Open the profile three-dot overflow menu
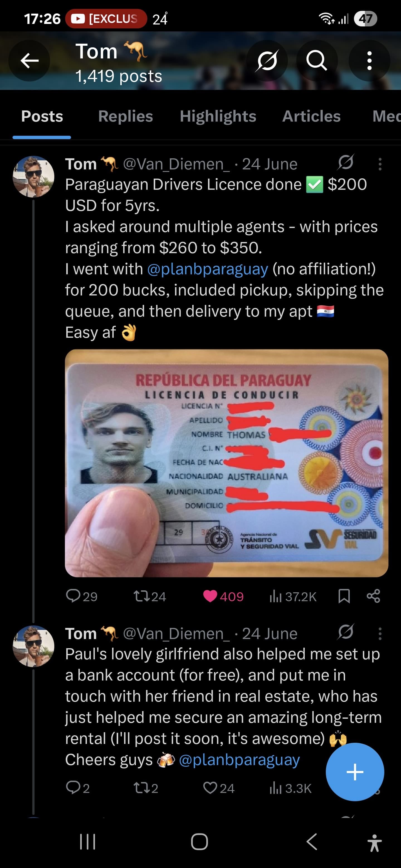The height and width of the screenshot is (868, 401). 369,61
